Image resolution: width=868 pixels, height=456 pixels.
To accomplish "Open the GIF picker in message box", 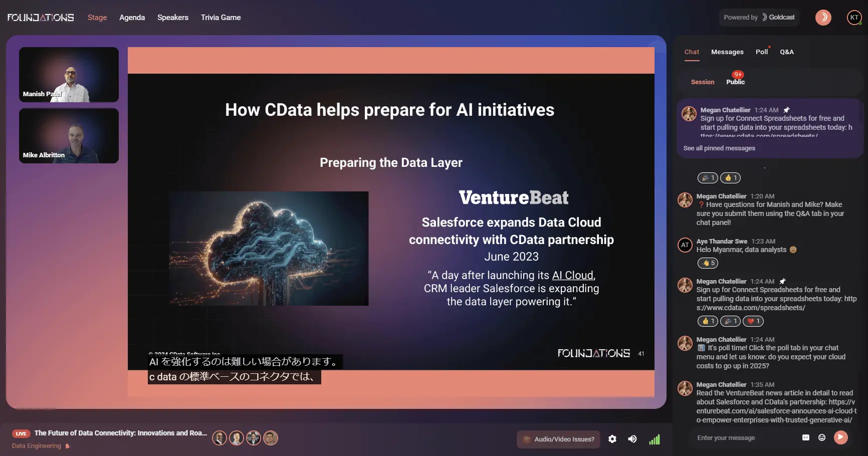I will [x=806, y=437].
